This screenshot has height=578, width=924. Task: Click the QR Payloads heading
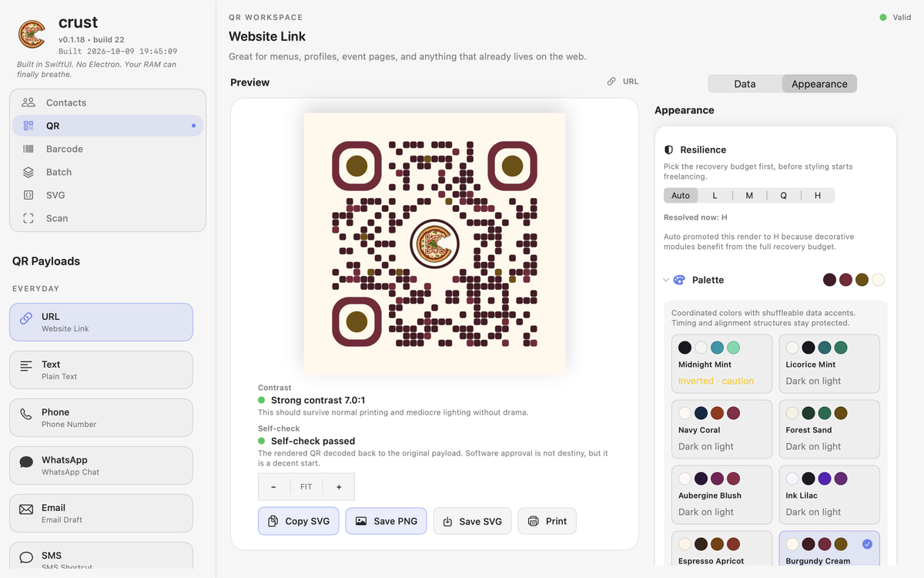pos(46,261)
